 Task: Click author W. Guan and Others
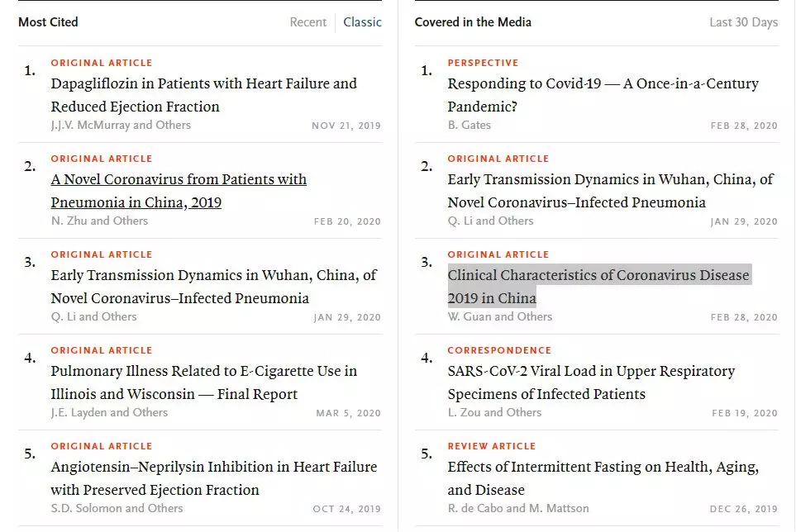click(x=499, y=317)
